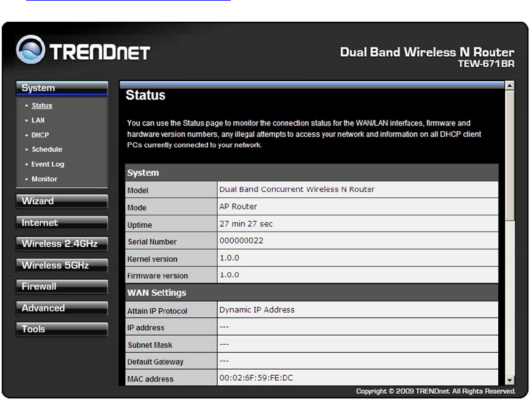Click the 'Firmware version' label cell
Screen dimensions: 532x402
click(171, 275)
